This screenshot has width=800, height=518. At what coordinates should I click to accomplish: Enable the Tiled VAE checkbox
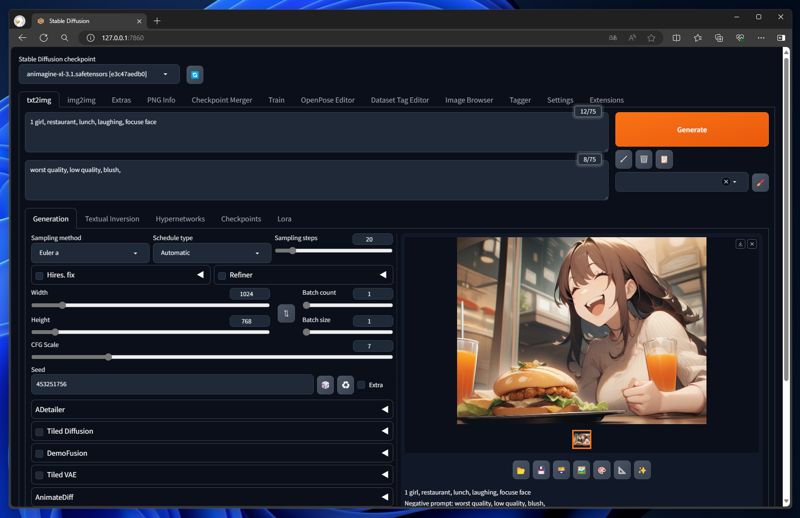[39, 475]
